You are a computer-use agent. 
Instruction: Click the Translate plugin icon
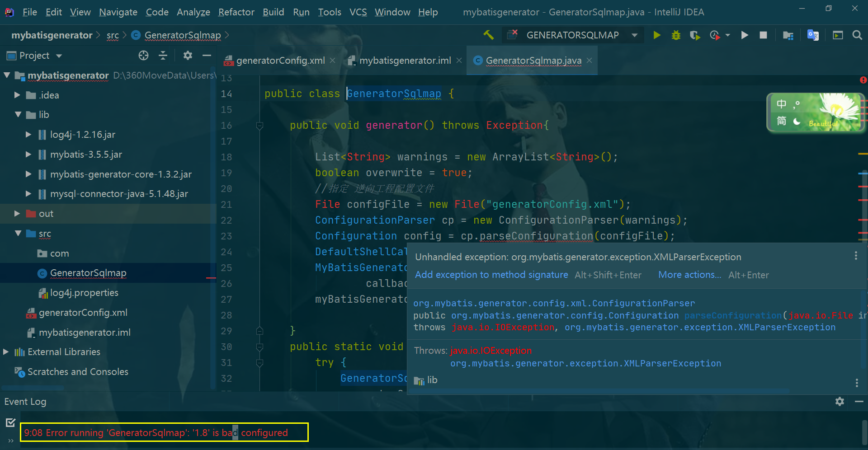click(813, 35)
